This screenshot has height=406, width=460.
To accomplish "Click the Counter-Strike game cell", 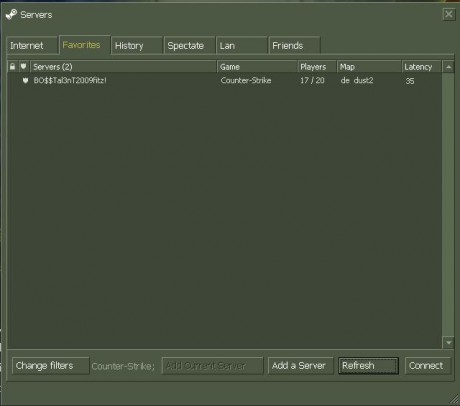I will 246,80.
